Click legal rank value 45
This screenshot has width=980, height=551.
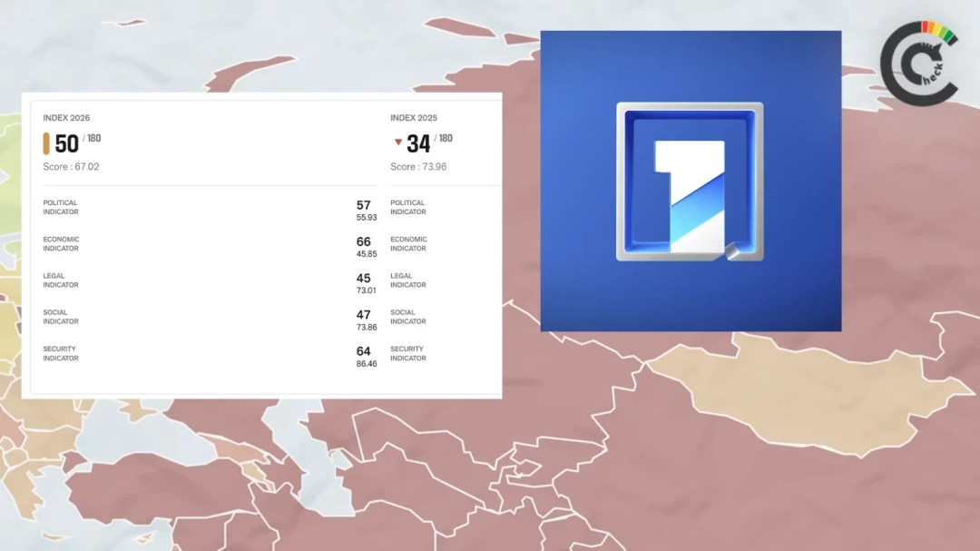tap(363, 279)
